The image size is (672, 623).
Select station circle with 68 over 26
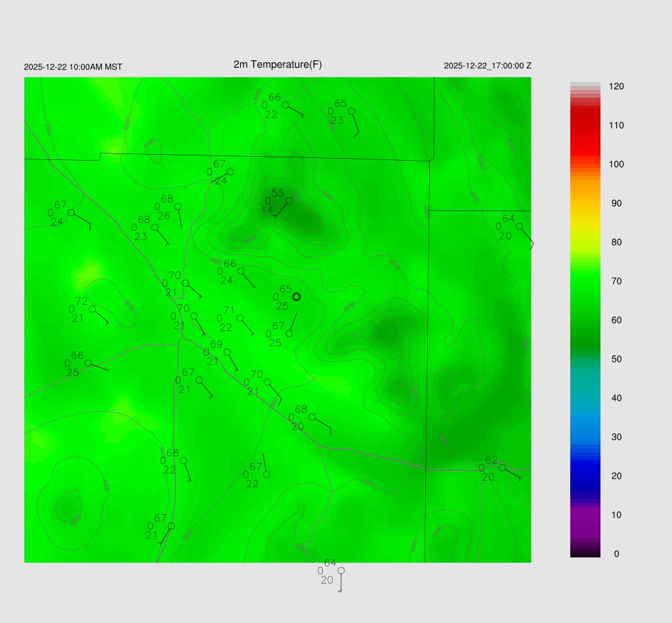point(178,206)
